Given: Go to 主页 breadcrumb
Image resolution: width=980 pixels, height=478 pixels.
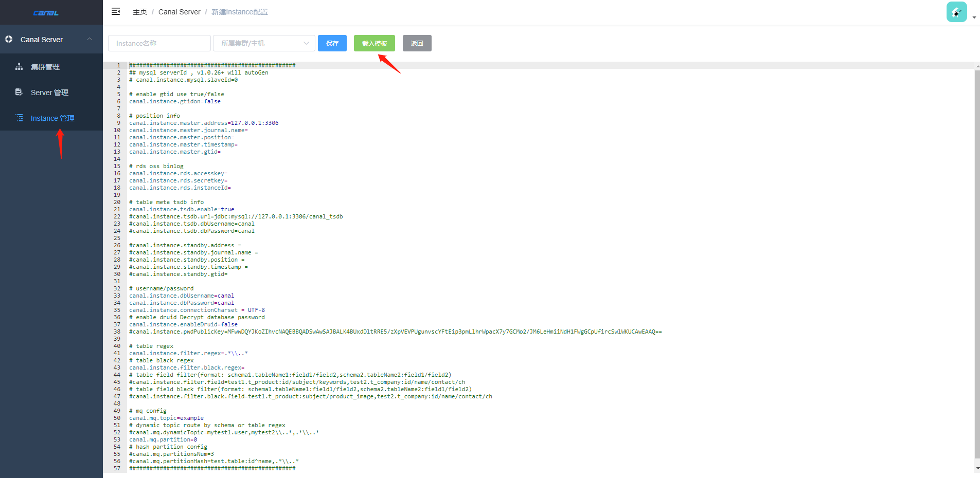Looking at the screenshot, I should tap(140, 12).
